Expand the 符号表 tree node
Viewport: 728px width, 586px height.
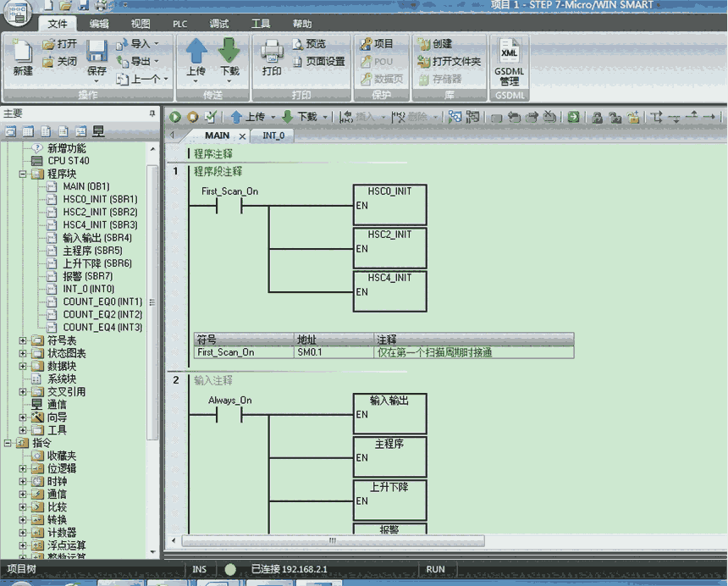click(x=22, y=340)
